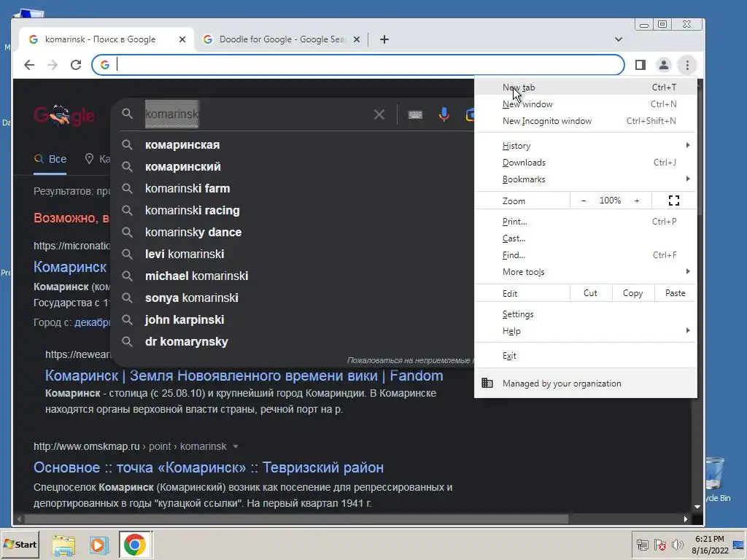Viewport: 747px width, 560px height.
Task: Click Managed by your organization
Action: coord(586,384)
